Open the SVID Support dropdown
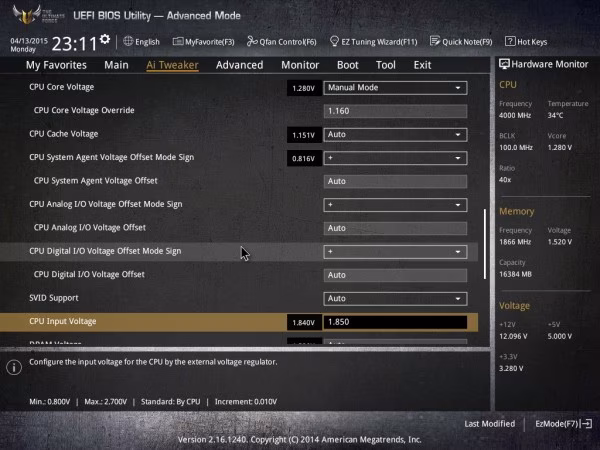The height and width of the screenshot is (450, 600). (x=395, y=298)
